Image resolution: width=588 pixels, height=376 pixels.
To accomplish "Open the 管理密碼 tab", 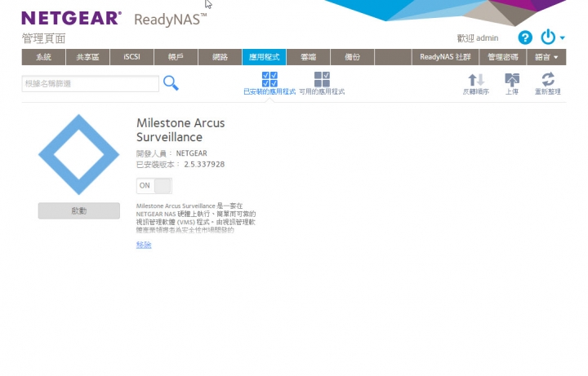I will [x=503, y=57].
